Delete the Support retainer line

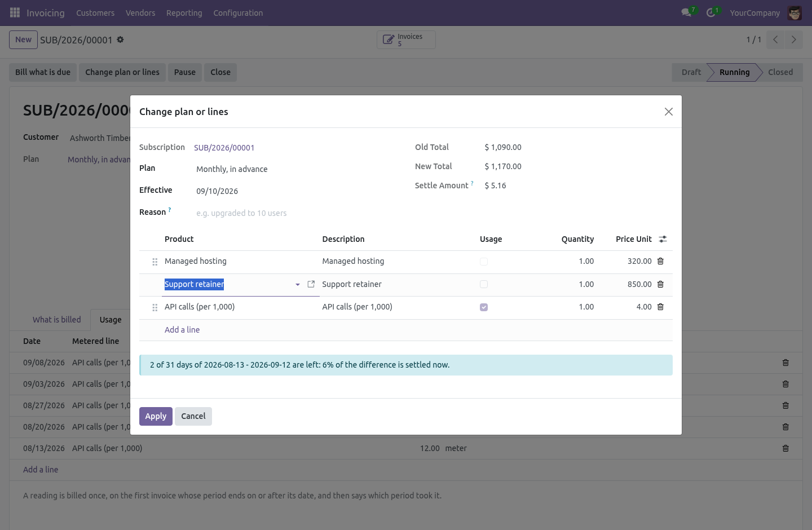coord(661,284)
